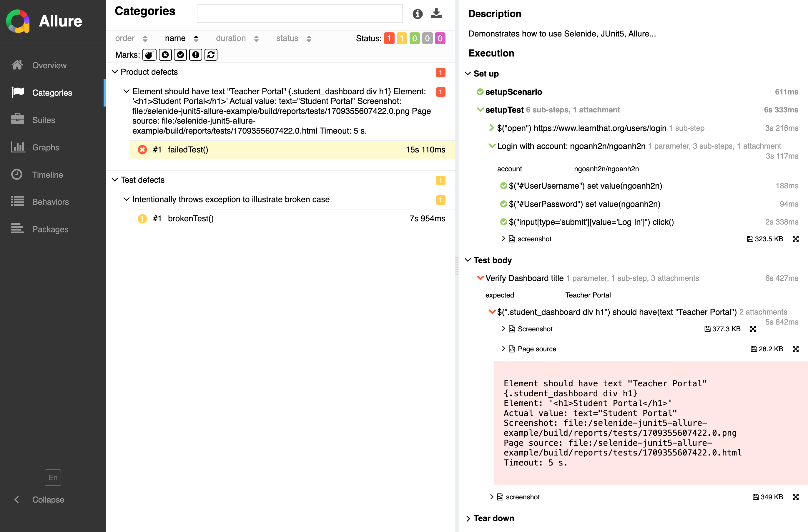The height and width of the screenshot is (532, 808).
Task: Sort by order column
Action: click(x=132, y=38)
